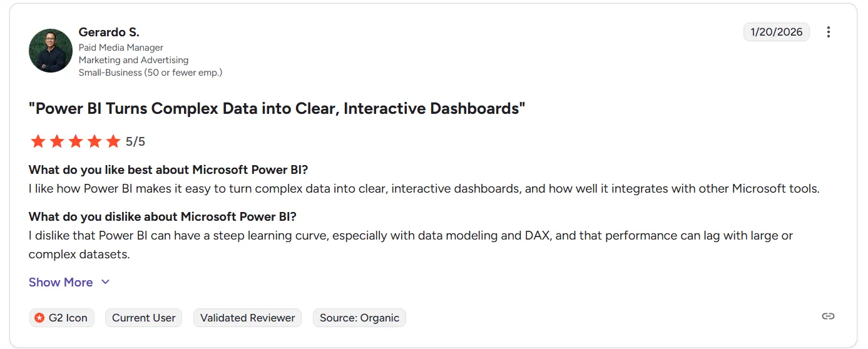Click the G2 Icon badge
The image size is (868, 349).
tap(61, 318)
